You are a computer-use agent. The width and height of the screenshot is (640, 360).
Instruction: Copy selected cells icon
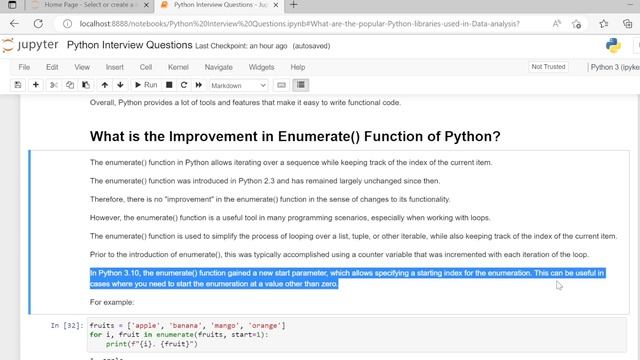point(70,85)
